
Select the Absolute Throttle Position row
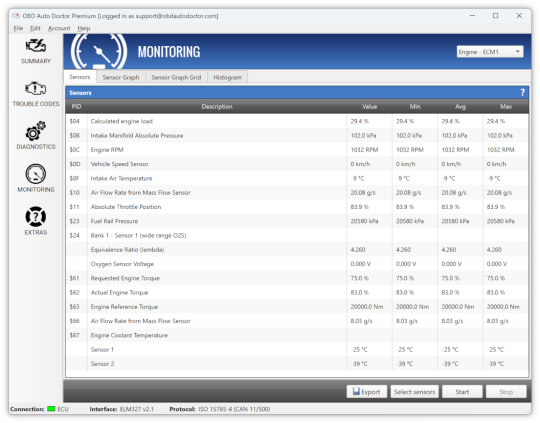(x=297, y=207)
